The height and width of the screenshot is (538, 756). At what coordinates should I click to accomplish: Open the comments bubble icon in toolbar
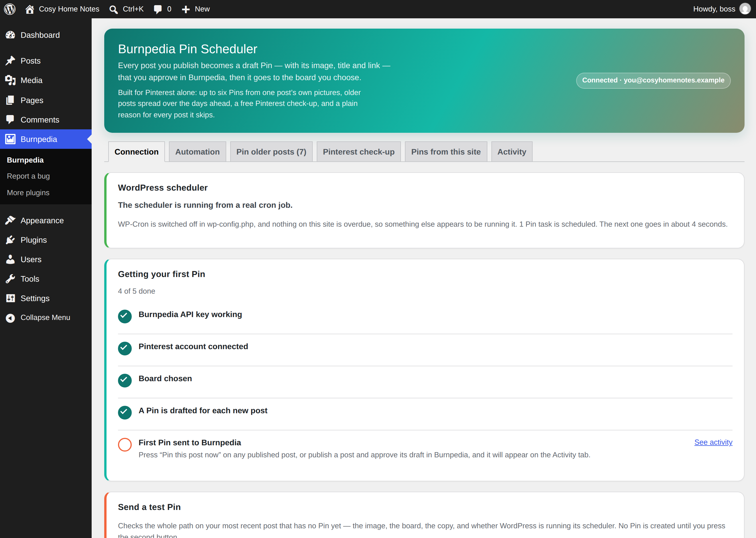(158, 9)
